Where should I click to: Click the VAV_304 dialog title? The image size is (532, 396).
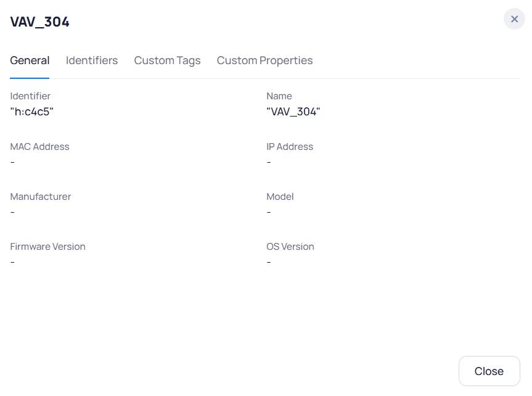39,22
